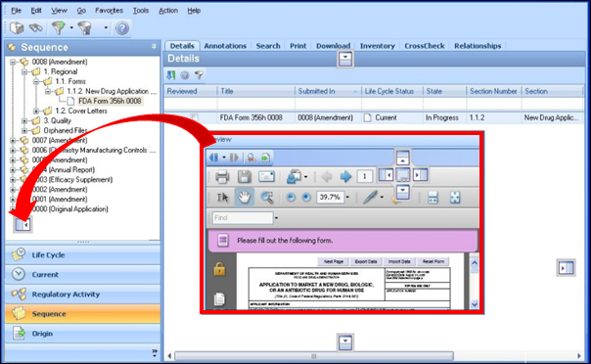Open the Favorites menu
Screen dimensions: 591x364
109,11
